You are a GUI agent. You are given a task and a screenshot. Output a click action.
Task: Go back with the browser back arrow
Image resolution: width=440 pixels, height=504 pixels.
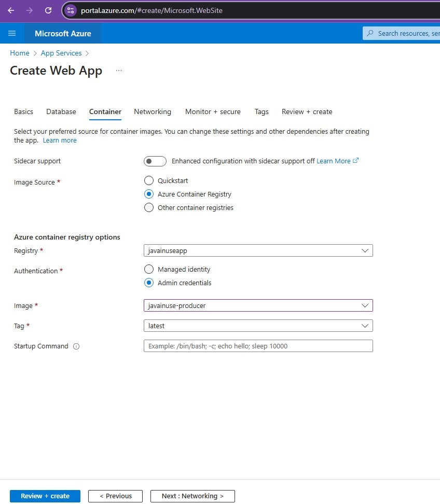[11, 10]
